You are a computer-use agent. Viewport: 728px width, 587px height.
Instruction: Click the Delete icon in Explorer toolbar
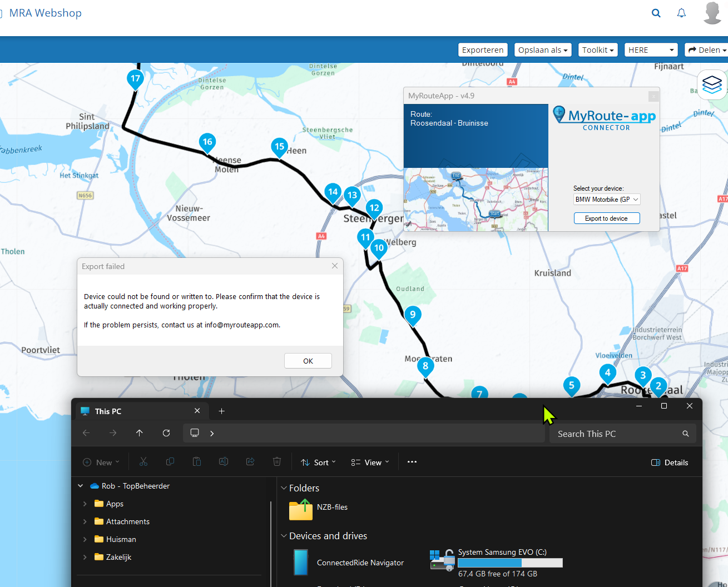click(x=277, y=462)
